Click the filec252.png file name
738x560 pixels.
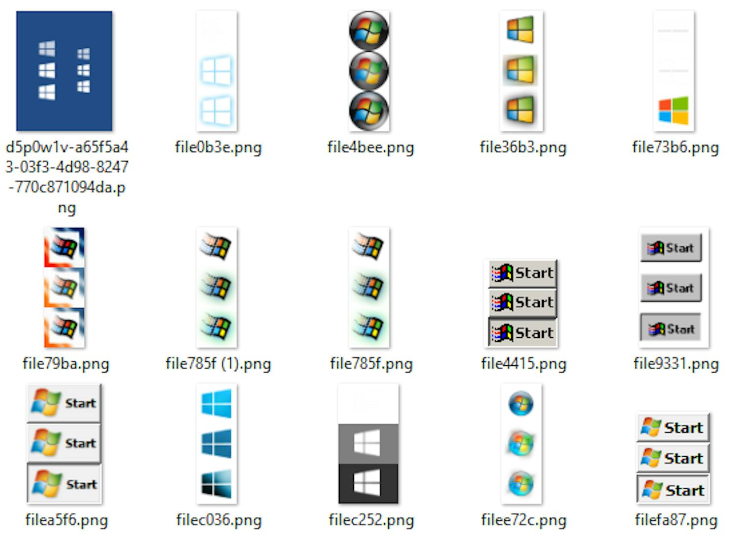pyautogui.click(x=371, y=520)
